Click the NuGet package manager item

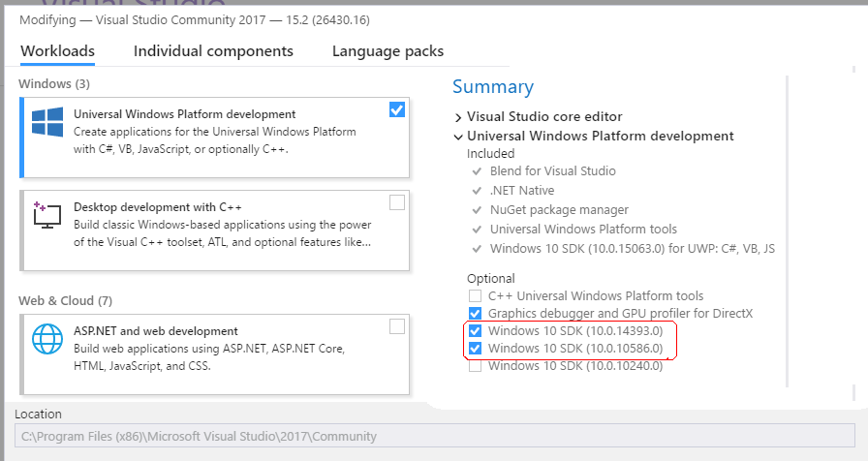click(559, 210)
